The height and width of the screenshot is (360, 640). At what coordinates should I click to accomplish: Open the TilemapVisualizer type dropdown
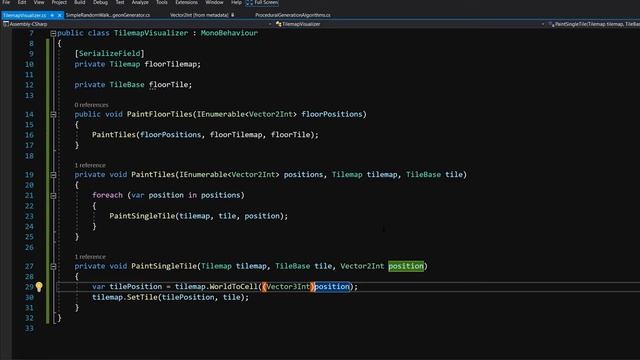(543, 24)
